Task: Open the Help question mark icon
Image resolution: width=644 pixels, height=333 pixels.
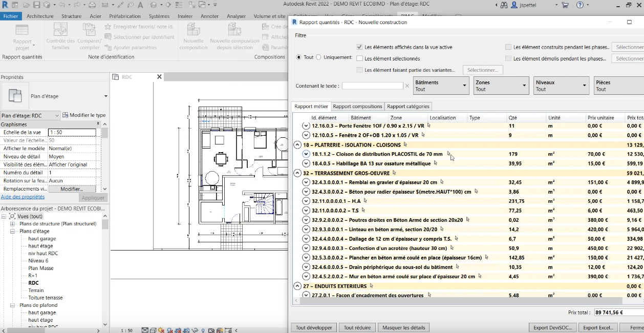Action: tap(579, 5)
